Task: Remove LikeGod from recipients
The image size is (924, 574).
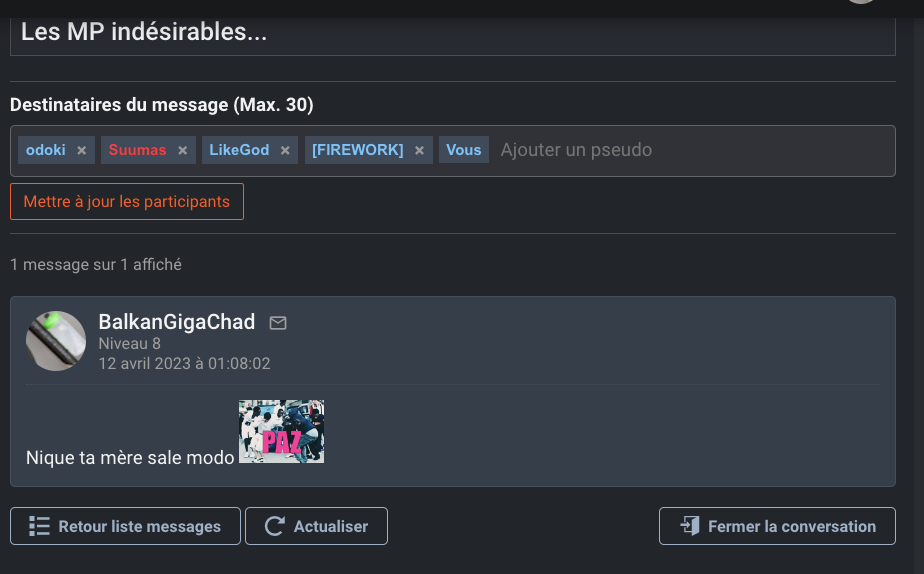Action: coord(285,150)
